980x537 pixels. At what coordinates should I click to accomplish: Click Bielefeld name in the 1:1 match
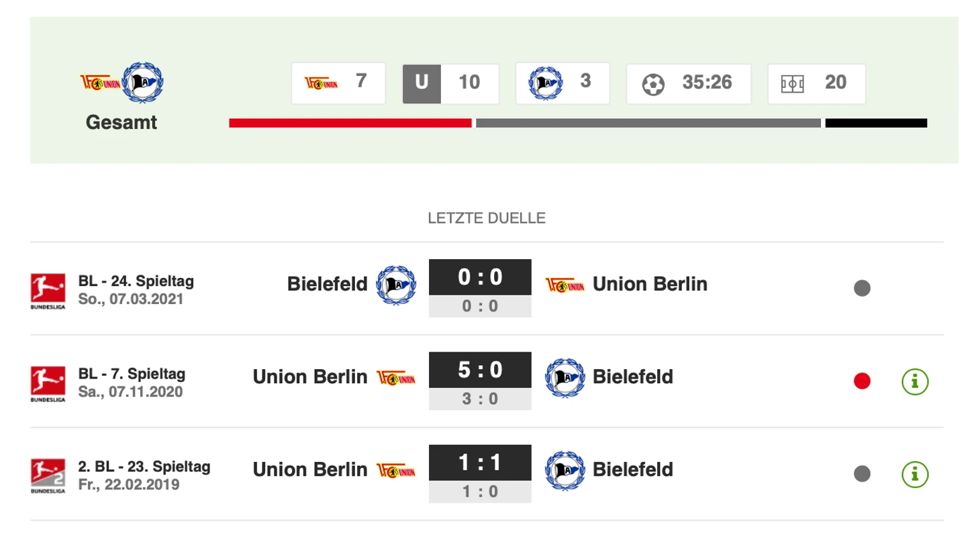click(x=632, y=469)
